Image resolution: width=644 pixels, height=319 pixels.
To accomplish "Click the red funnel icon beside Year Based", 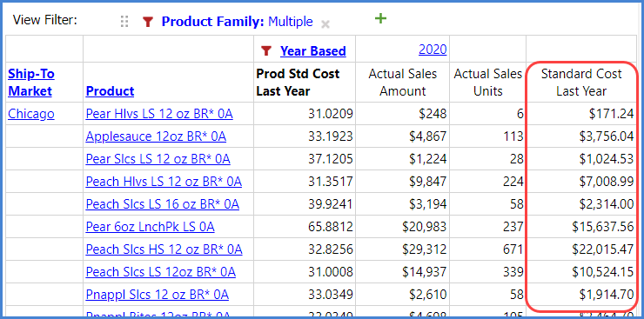I will click(x=266, y=50).
